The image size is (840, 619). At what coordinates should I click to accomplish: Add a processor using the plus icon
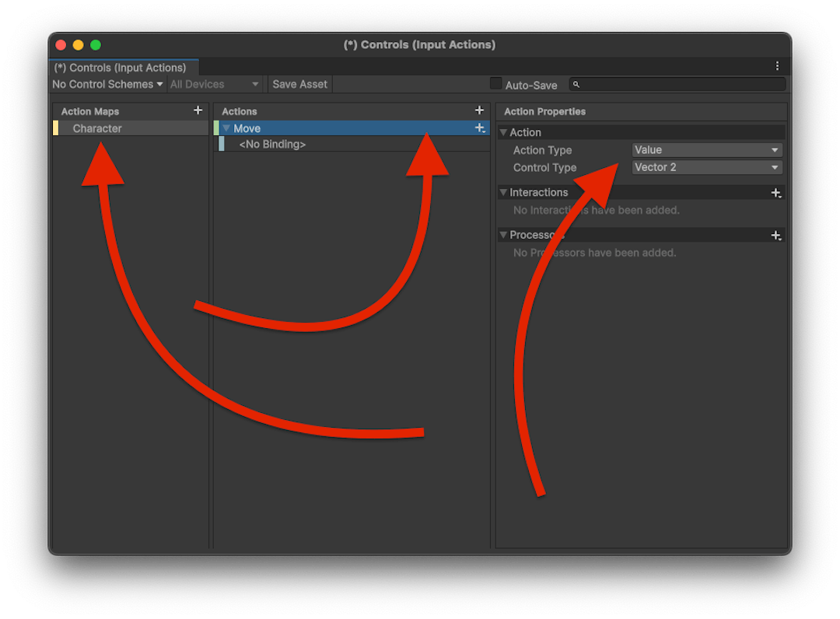point(775,235)
